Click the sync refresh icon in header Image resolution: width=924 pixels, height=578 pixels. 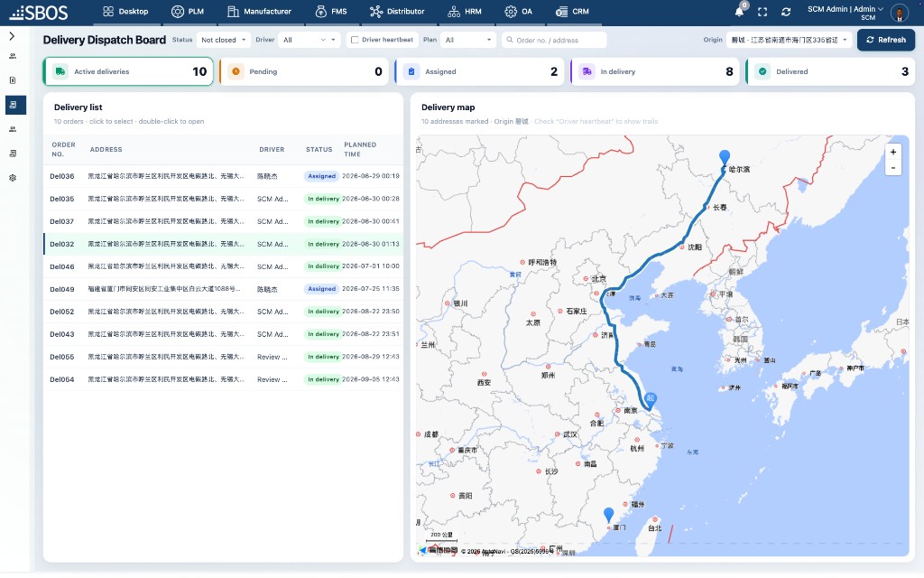[x=786, y=12]
